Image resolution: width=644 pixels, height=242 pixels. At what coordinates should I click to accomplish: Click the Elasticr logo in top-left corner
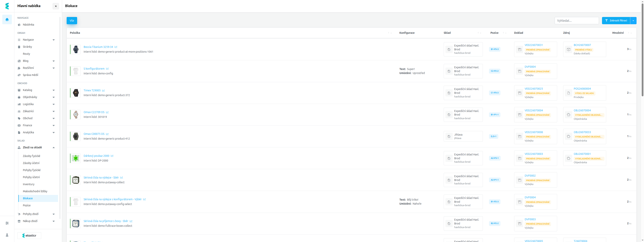pyautogui.click(x=7, y=6)
